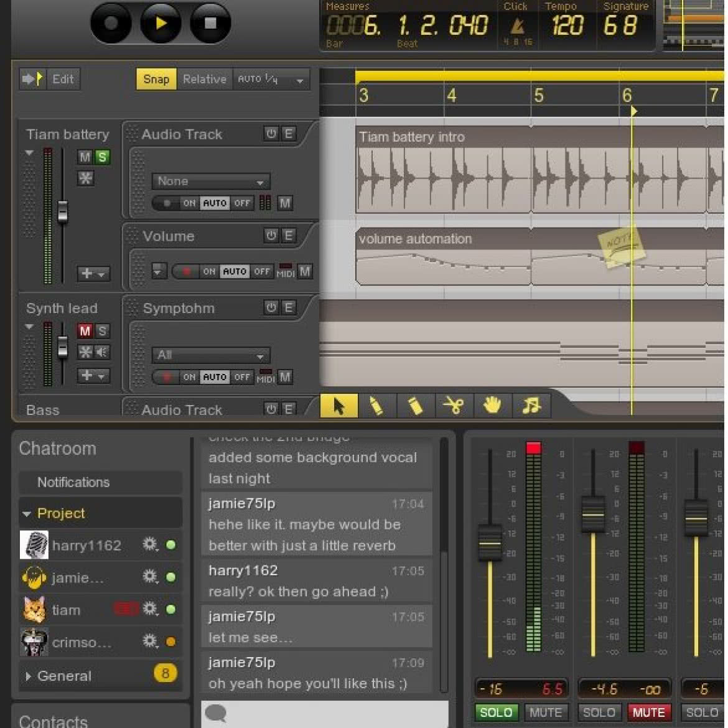
Task: Toggle Solo on Tiam battery track
Action: click(x=102, y=157)
